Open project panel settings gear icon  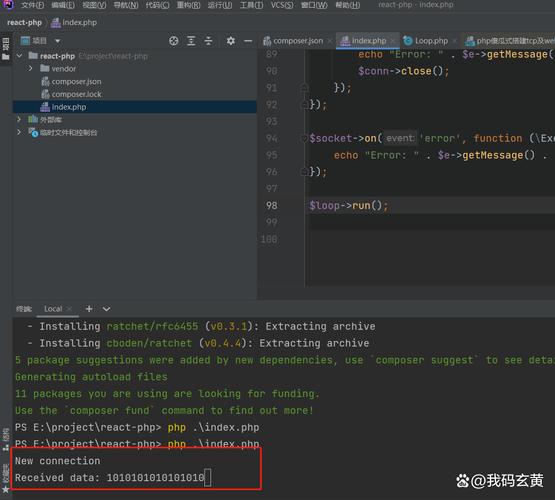point(231,41)
